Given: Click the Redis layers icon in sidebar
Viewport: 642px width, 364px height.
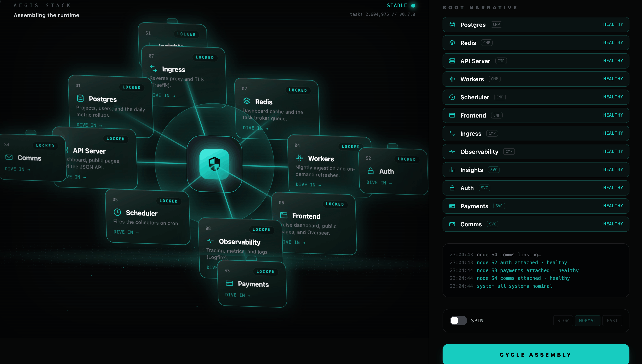Looking at the screenshot, I should (x=452, y=43).
